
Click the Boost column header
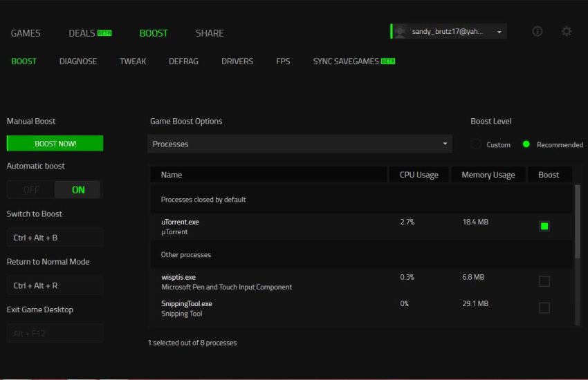coord(550,175)
